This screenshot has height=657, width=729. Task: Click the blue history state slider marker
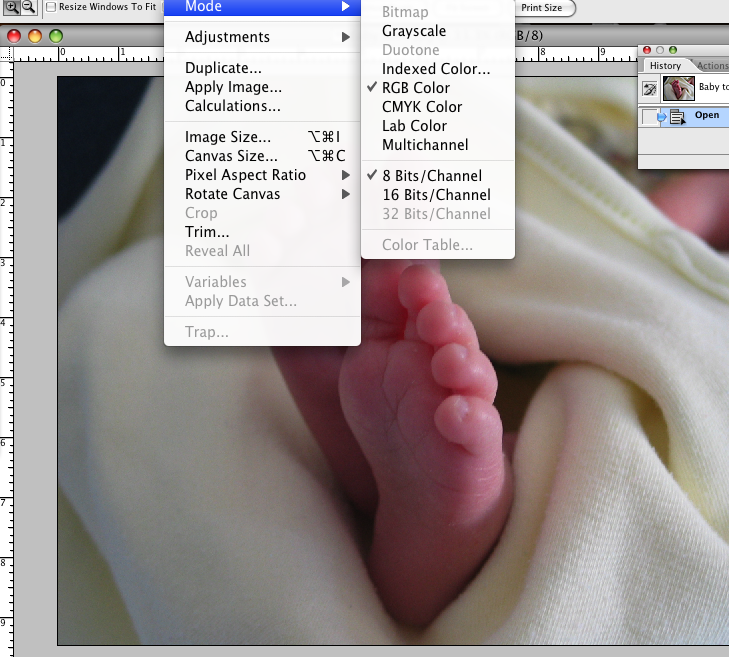(660, 117)
